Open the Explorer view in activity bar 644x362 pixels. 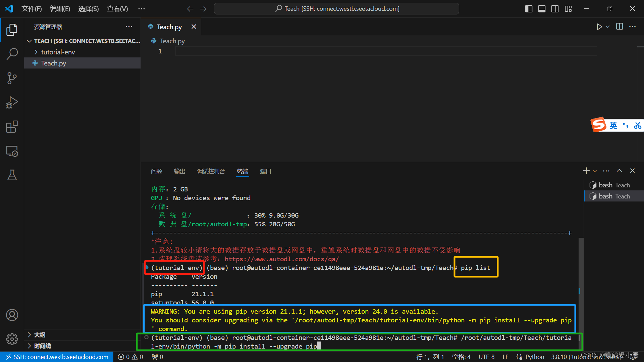(12, 30)
